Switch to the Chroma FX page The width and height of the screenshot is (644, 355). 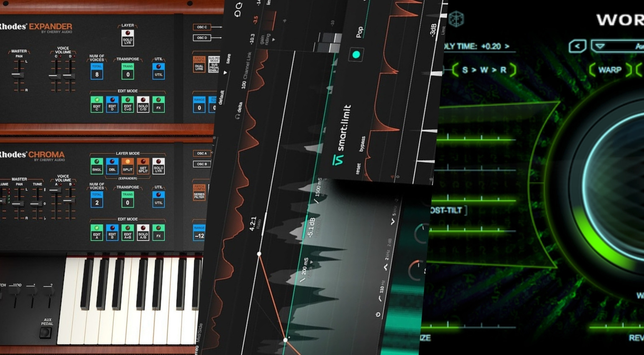pyautogui.click(x=158, y=232)
